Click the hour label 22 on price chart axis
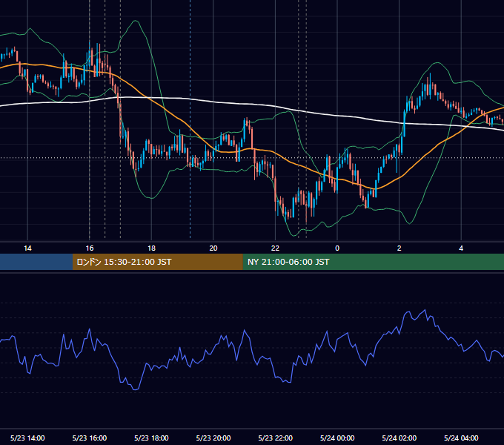Viewport: 504px width, 445px height. [x=276, y=248]
